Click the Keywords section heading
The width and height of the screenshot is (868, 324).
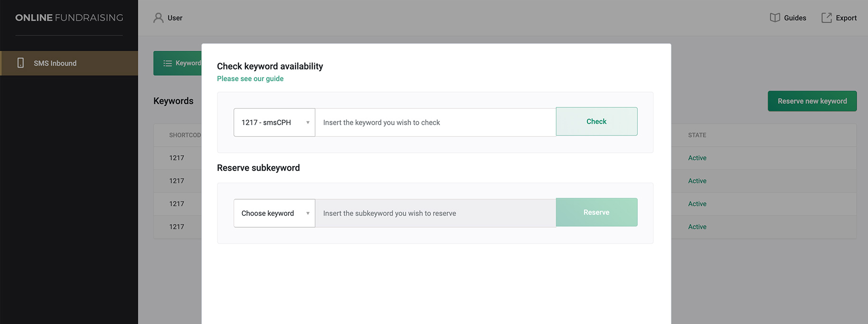pyautogui.click(x=173, y=101)
